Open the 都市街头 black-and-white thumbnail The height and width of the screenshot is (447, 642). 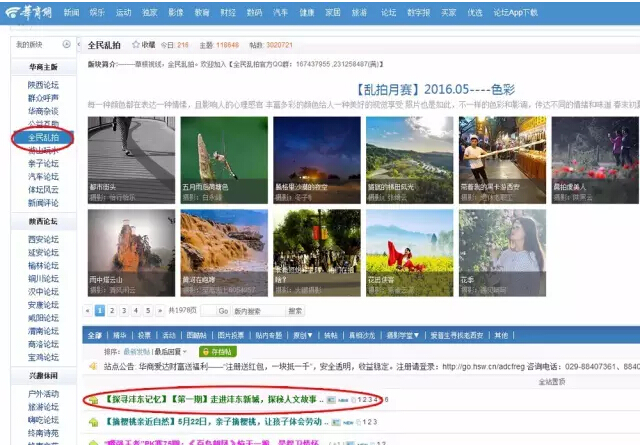click(131, 160)
